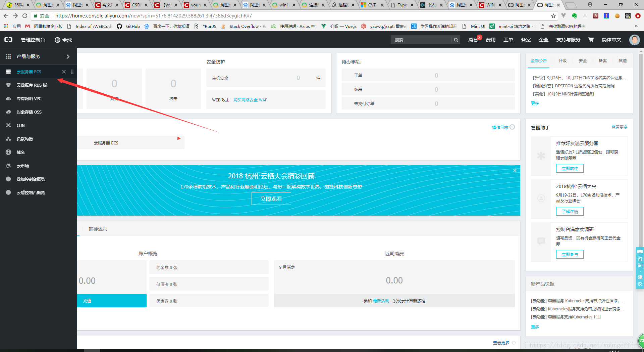Open 云数据库 RDS 版 in sidebar
The height and width of the screenshot is (352, 644).
(32, 85)
